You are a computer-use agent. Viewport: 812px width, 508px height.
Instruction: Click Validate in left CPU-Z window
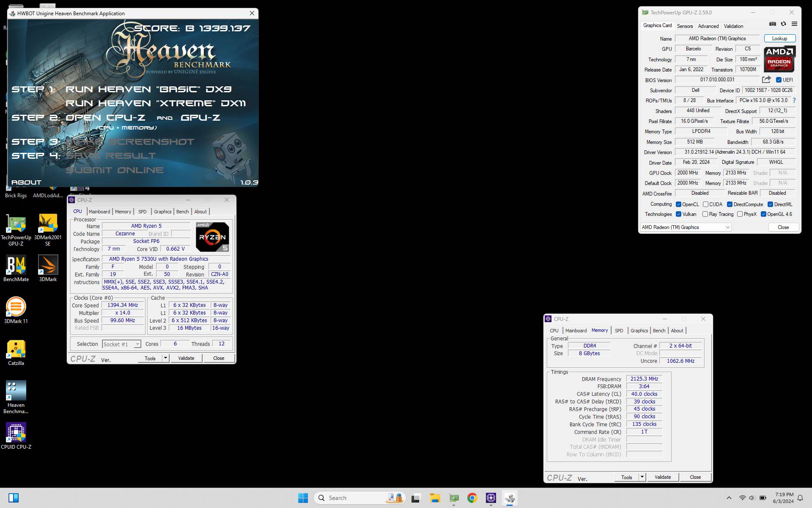pyautogui.click(x=186, y=358)
